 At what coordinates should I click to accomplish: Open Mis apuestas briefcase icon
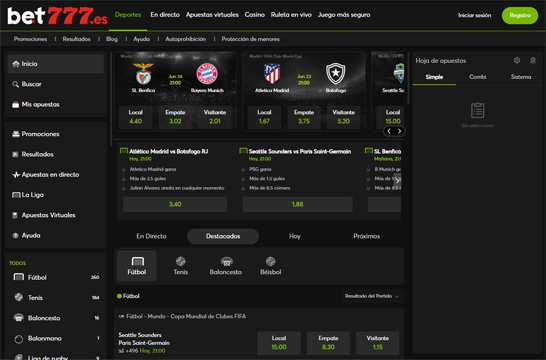(16, 104)
